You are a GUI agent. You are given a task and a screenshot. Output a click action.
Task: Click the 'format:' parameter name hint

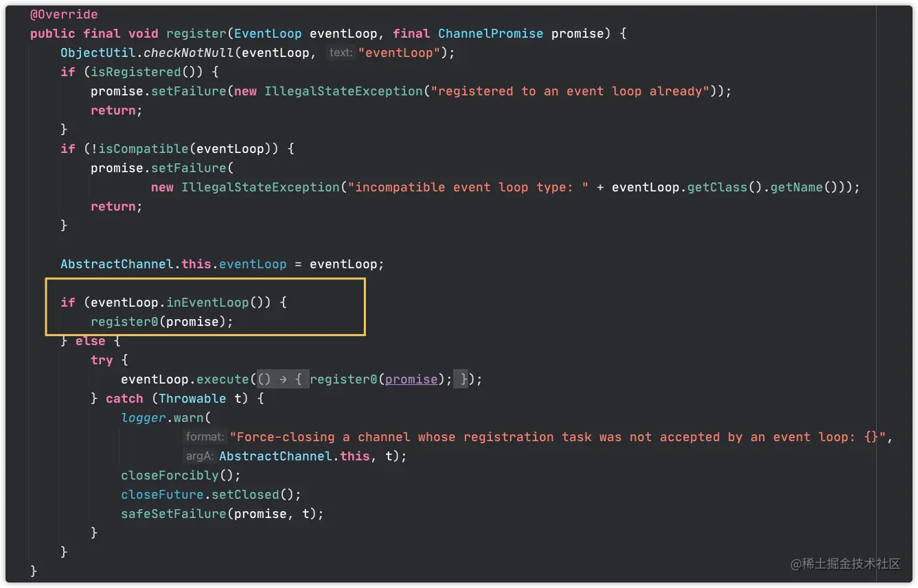205,436
